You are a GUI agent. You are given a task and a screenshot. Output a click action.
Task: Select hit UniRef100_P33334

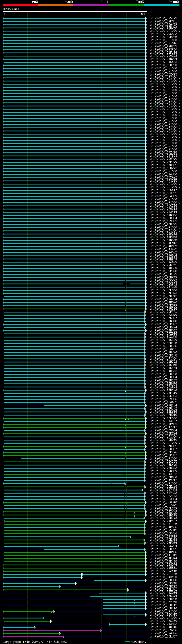[163, 499]
